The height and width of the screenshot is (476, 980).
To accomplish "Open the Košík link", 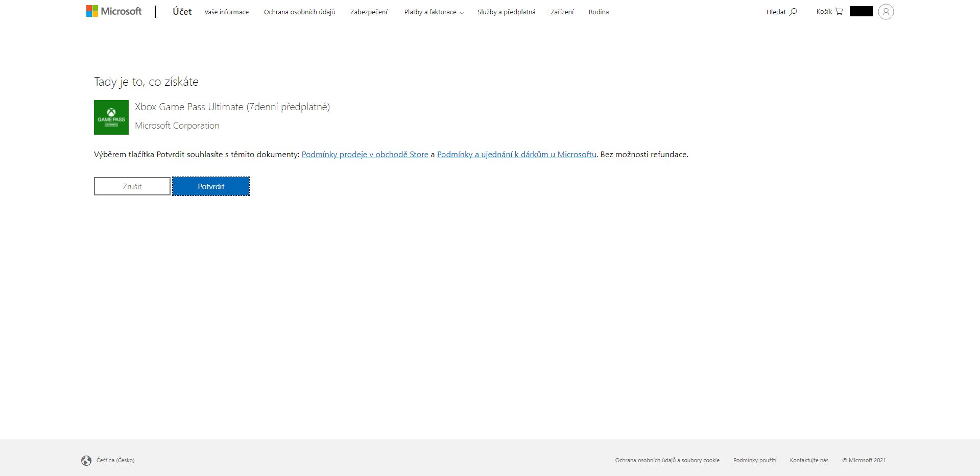I will click(824, 11).
